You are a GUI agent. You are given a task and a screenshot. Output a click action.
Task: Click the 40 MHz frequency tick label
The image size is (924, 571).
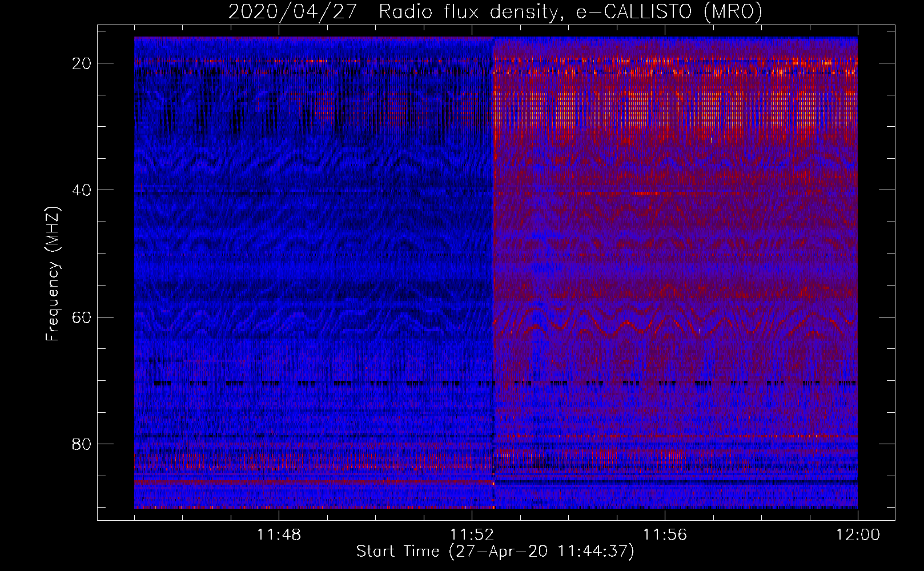[x=82, y=190]
